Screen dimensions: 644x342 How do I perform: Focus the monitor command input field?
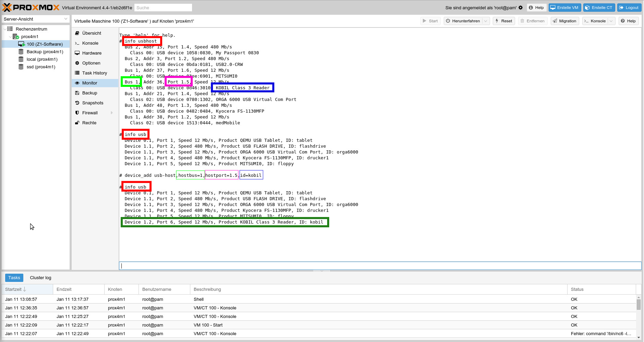coord(380,266)
